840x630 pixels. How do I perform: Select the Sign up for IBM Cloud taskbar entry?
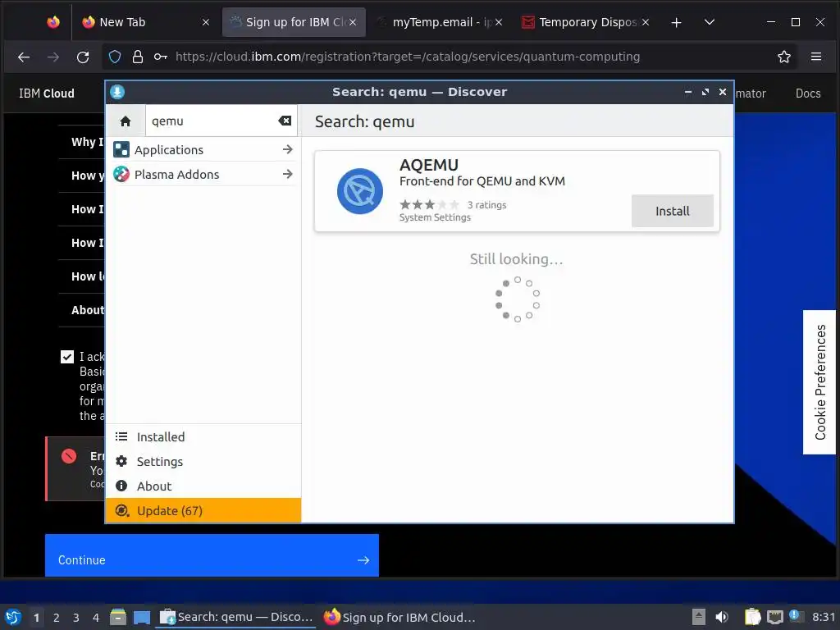(399, 617)
